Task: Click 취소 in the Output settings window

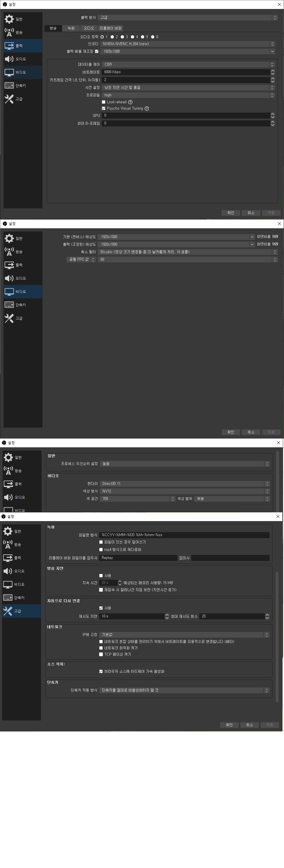Action: (251, 213)
